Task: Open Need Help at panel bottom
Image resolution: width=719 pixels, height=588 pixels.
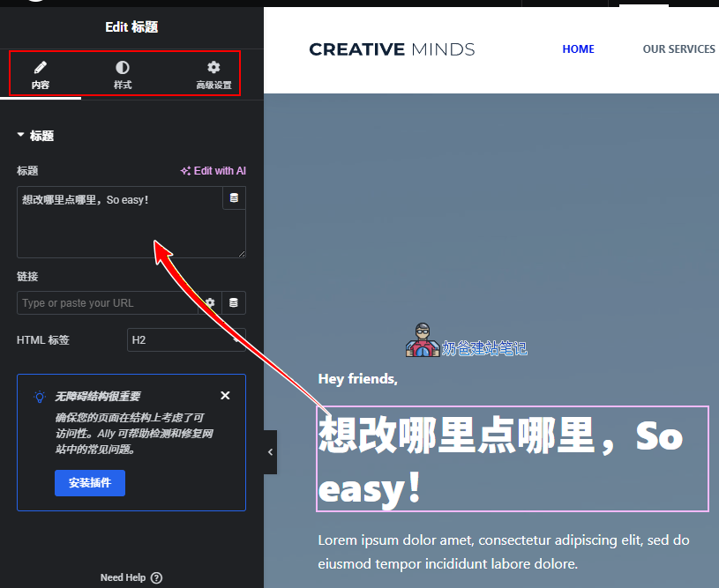Action: (131, 577)
